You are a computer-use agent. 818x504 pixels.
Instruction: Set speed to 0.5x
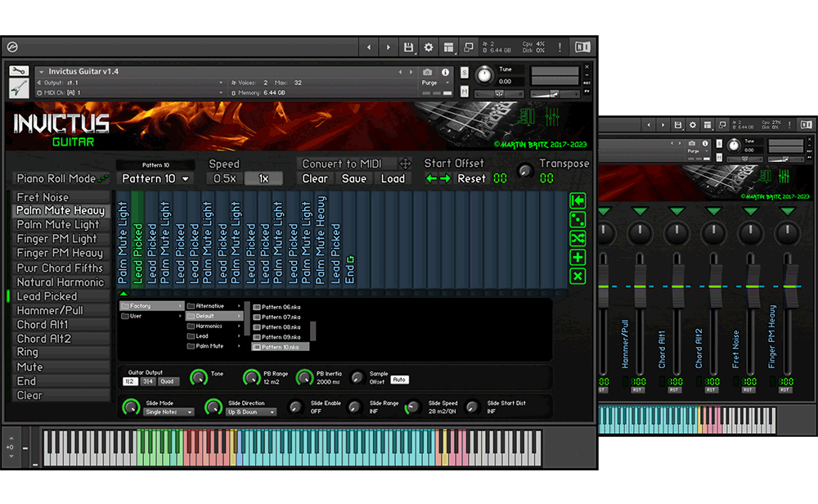[x=225, y=178]
